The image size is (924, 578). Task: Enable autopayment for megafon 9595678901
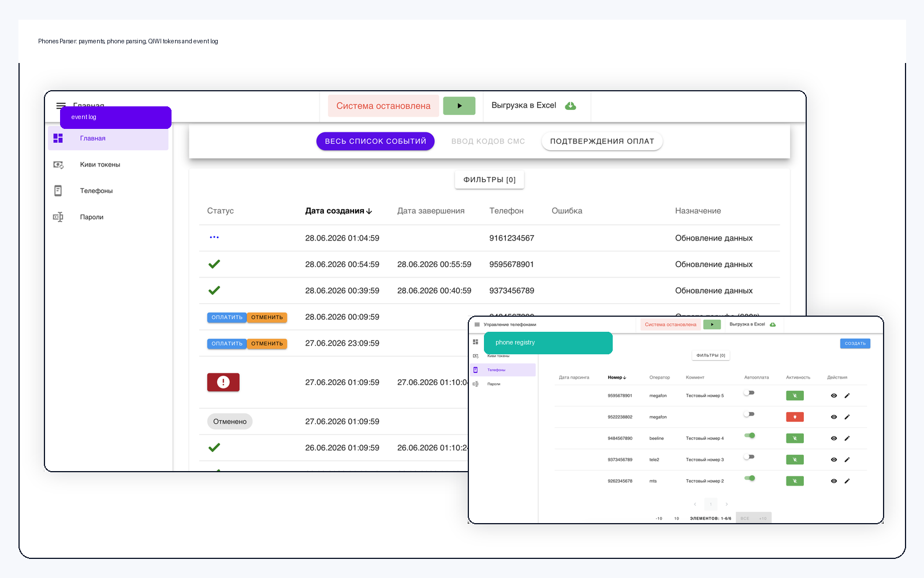point(750,393)
